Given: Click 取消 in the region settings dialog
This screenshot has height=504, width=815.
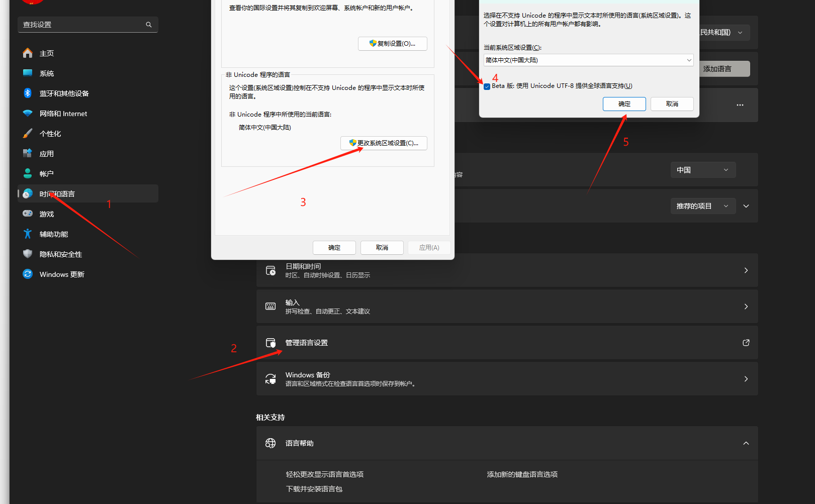Looking at the screenshot, I should (672, 104).
